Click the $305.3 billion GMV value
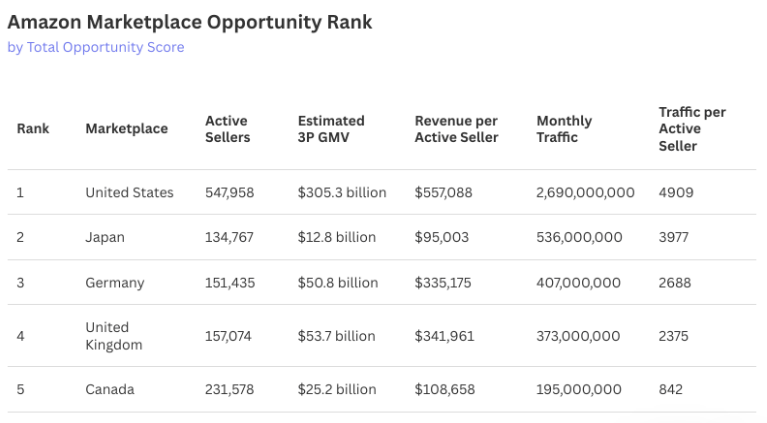The width and height of the screenshot is (767, 423). pyautogui.click(x=342, y=193)
